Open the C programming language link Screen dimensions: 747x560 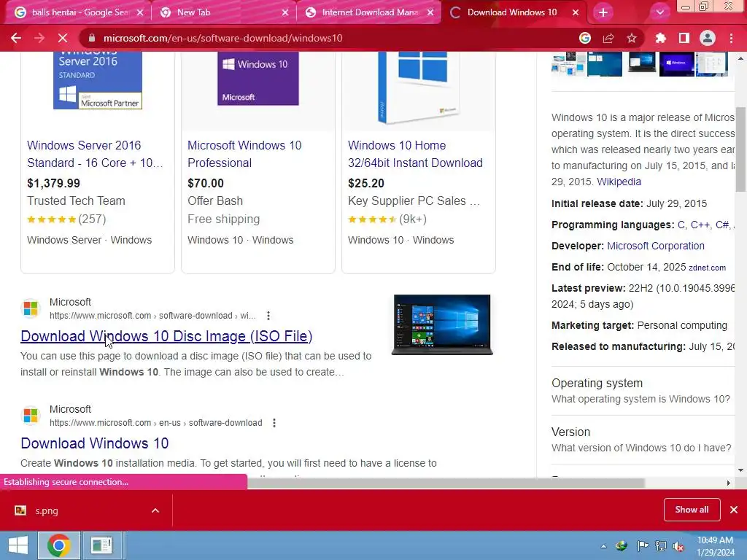coord(681,225)
